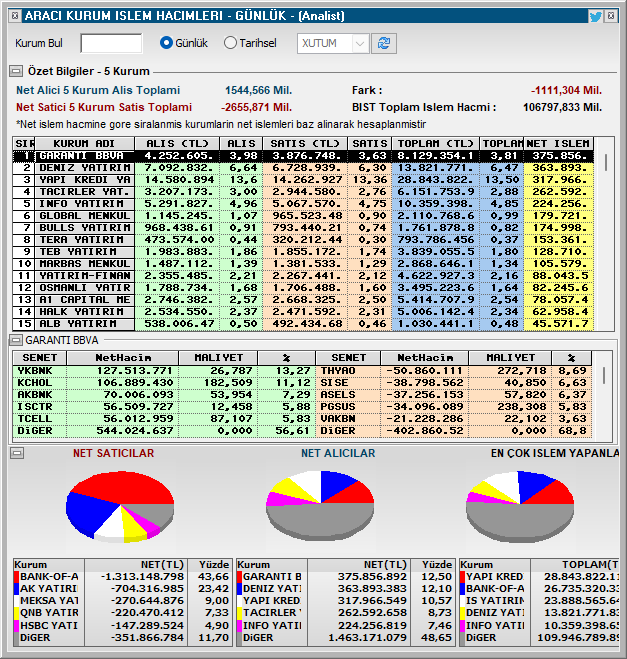Click the refresh button next to XUTUM
The width and height of the screenshot is (627, 659).
[x=384, y=43]
